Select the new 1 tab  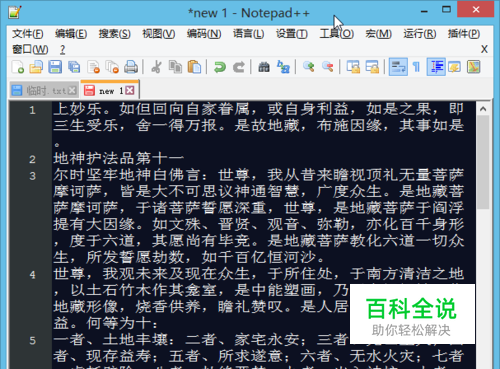pos(110,90)
